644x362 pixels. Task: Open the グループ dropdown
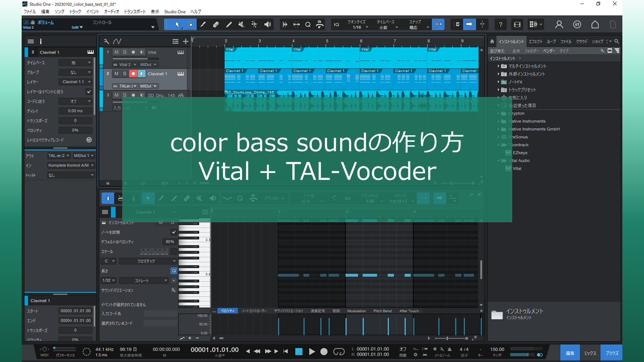[75, 72]
